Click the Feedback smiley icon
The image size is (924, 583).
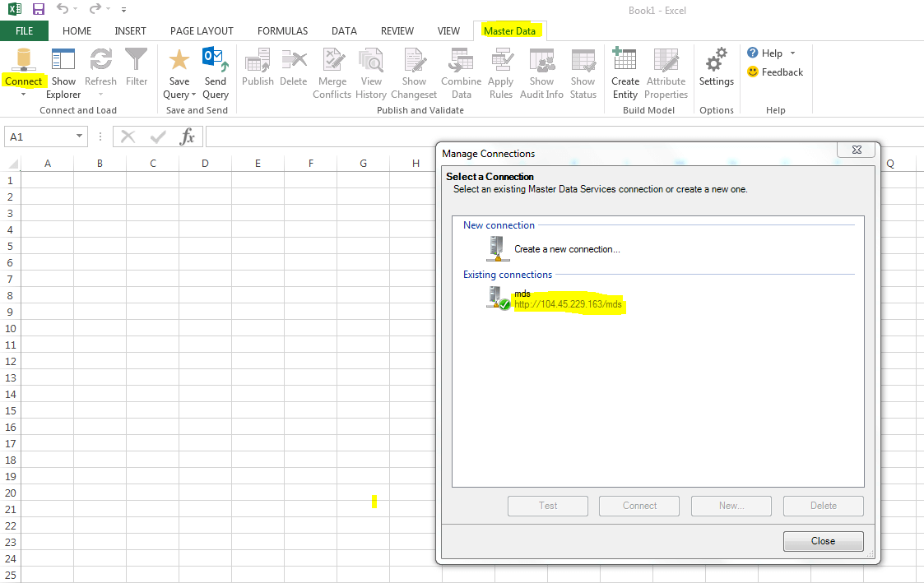pyautogui.click(x=753, y=72)
